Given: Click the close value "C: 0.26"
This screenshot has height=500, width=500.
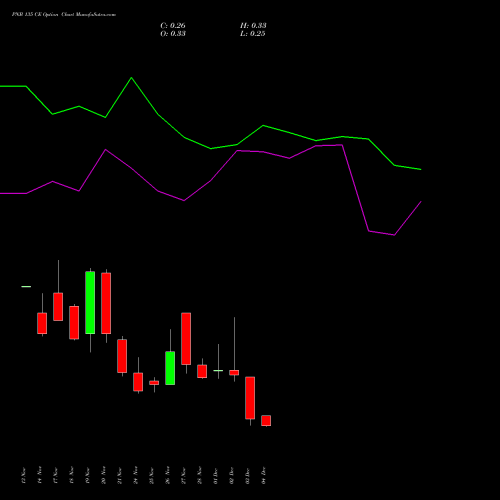Looking at the screenshot, I should pyautogui.click(x=173, y=26).
